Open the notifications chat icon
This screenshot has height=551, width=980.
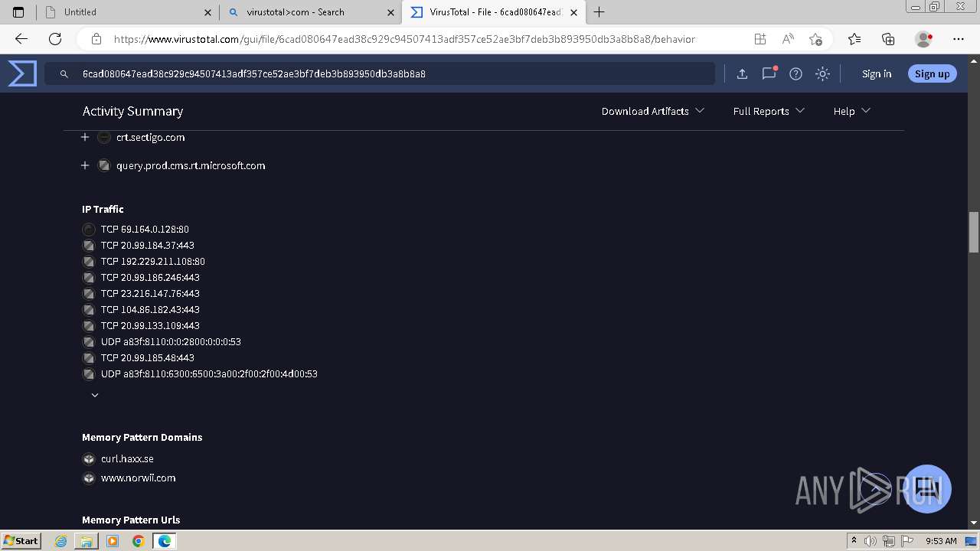pyautogui.click(x=769, y=73)
